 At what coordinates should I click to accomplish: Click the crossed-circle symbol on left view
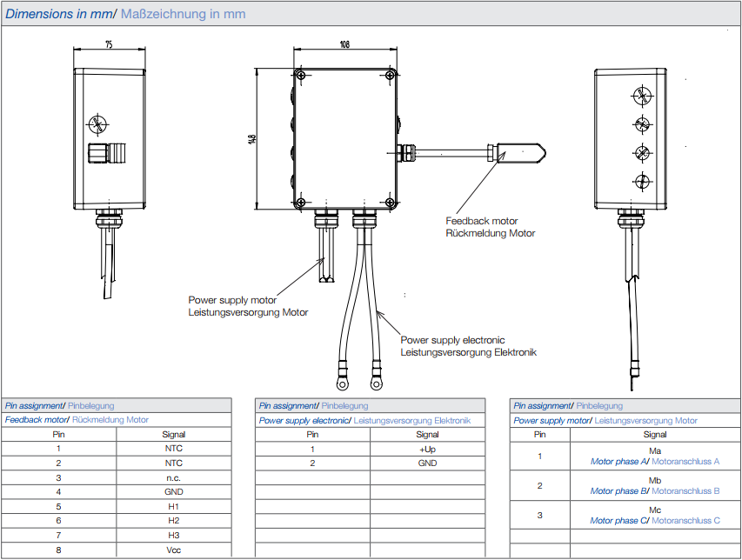coord(98,124)
